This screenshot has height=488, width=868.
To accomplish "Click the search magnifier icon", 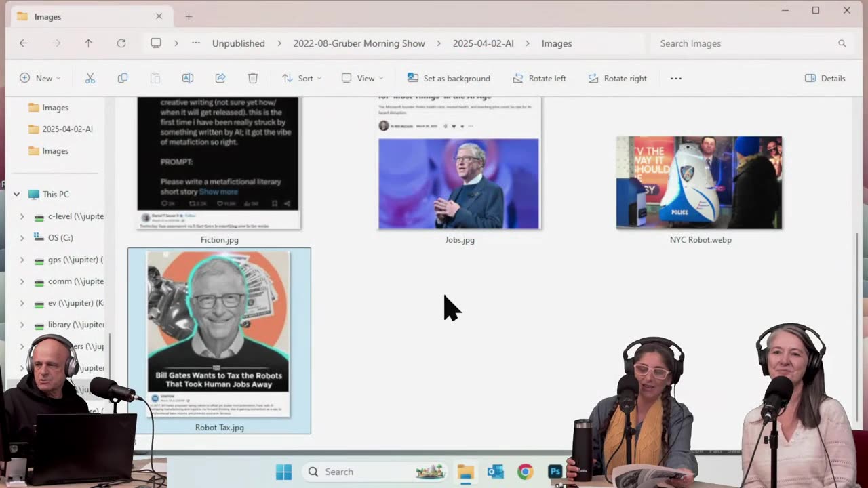I will pyautogui.click(x=842, y=43).
